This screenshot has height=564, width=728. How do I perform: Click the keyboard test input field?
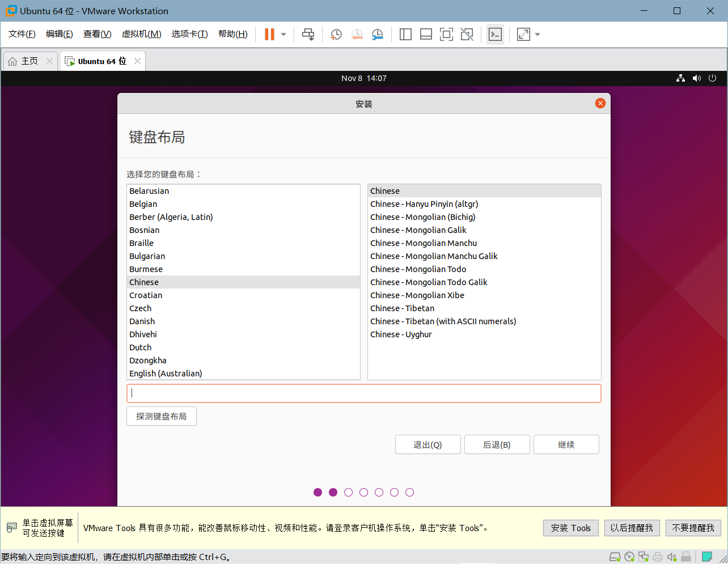364,393
